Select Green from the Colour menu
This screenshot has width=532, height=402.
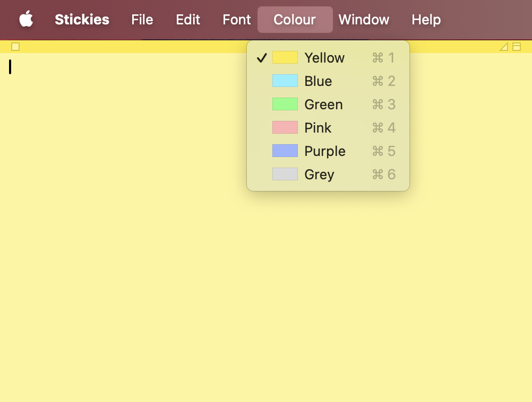pyautogui.click(x=323, y=104)
